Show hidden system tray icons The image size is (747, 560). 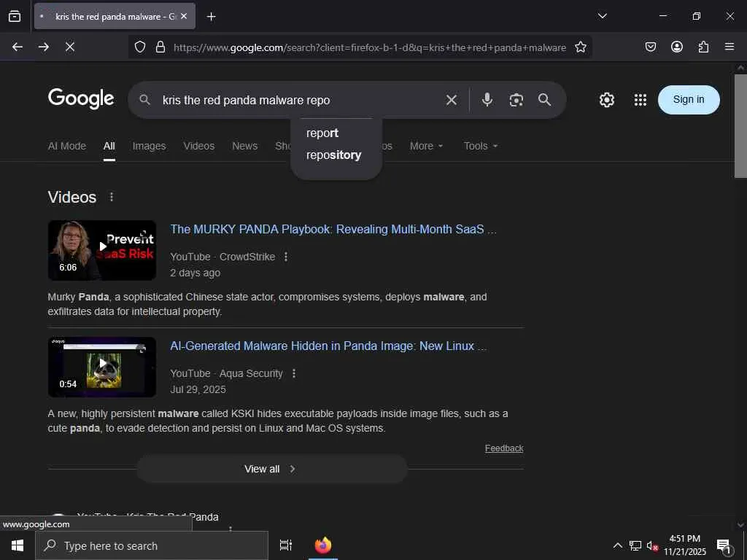pos(617,545)
